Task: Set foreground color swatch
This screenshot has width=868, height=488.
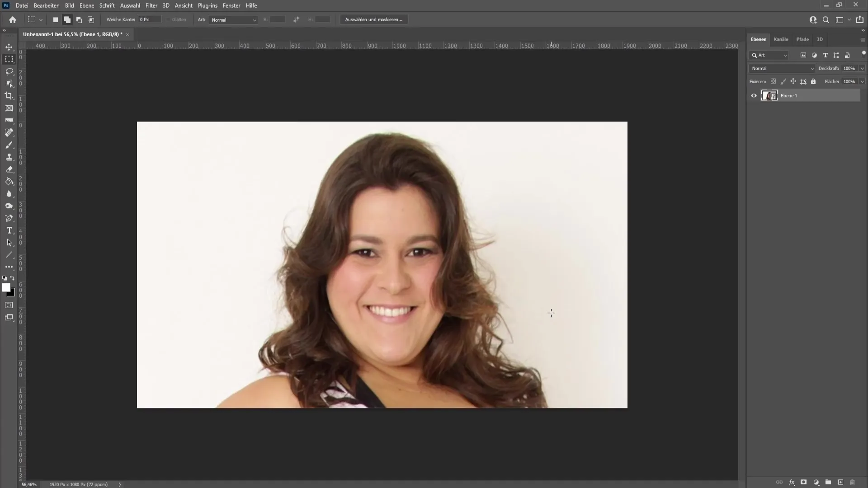Action: 7,288
